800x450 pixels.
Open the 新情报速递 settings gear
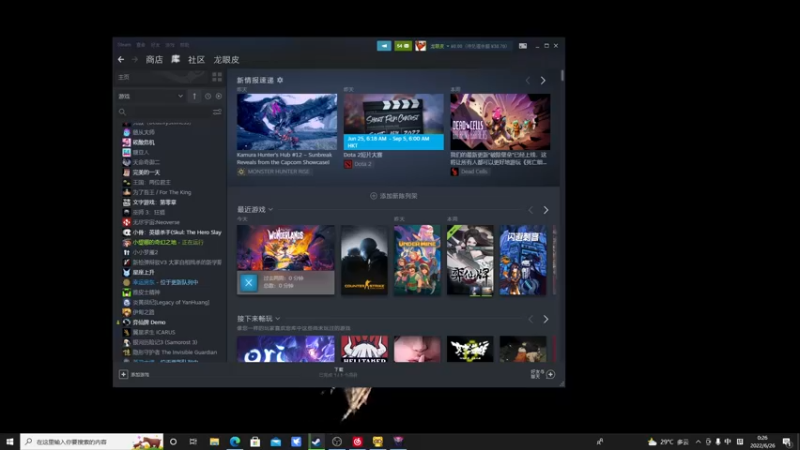coord(280,80)
